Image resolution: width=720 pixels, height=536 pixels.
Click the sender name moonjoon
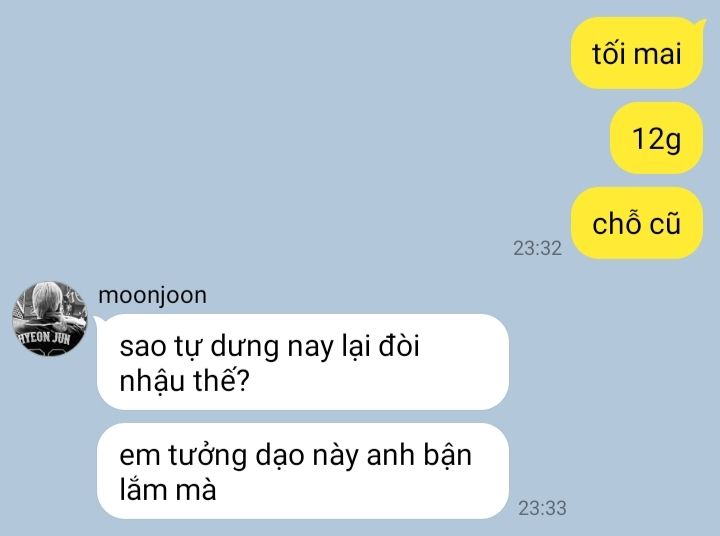152,295
